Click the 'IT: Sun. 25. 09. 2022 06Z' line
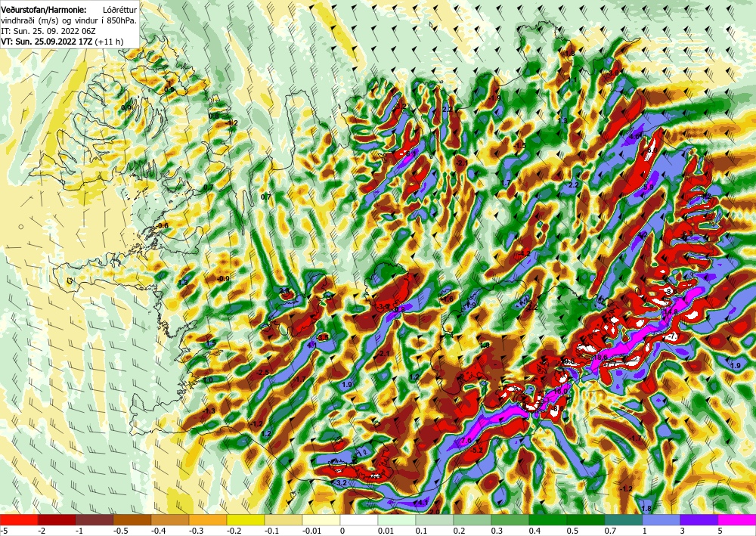Image resolution: width=756 pixels, height=536 pixels. coord(49,31)
